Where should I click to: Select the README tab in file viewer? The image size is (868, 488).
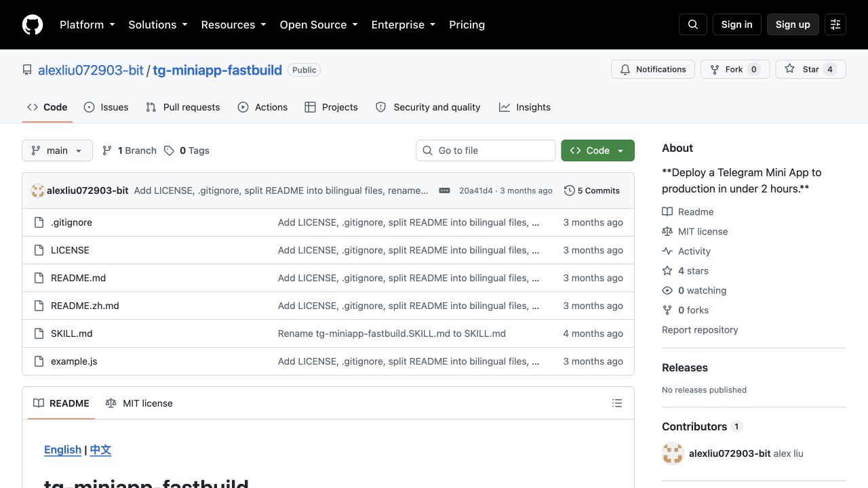[61, 403]
